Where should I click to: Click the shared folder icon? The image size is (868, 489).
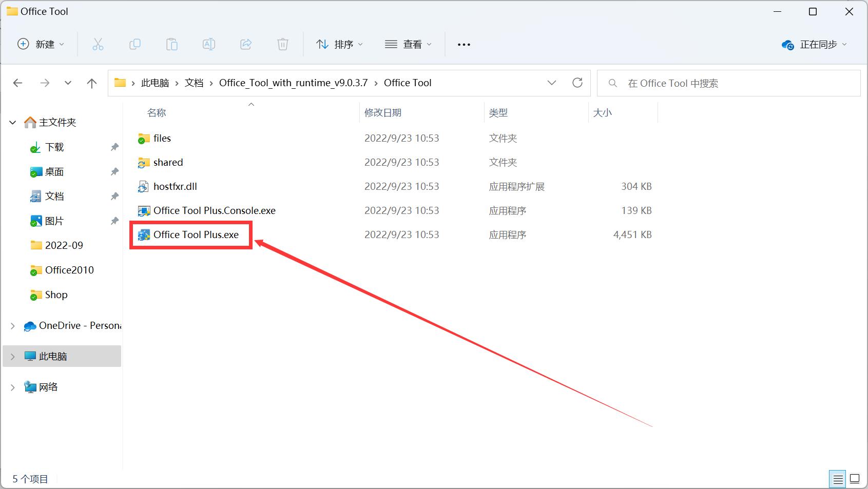click(x=143, y=163)
